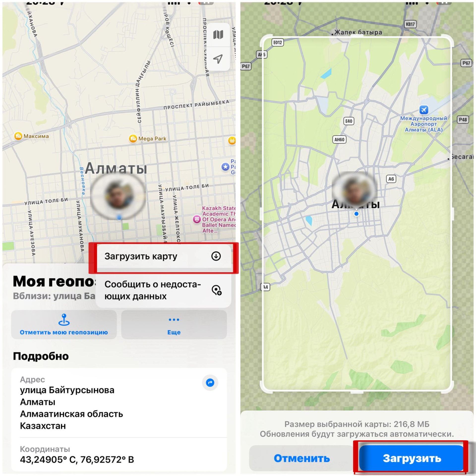The image size is (476, 476).
Task: Select Загрузить карту menu entry
Action: pyautogui.click(x=163, y=256)
